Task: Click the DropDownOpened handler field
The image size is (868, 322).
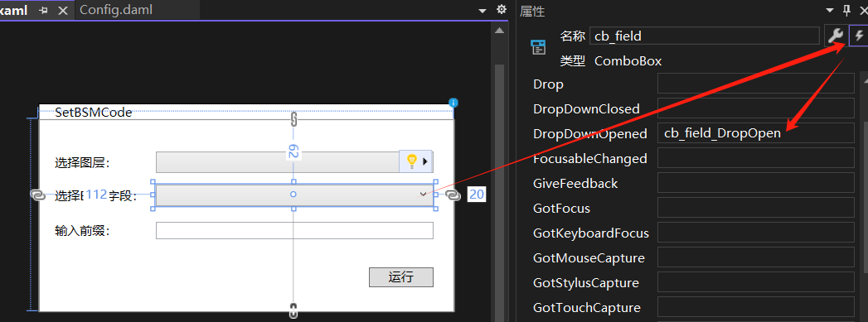Action: point(755,133)
